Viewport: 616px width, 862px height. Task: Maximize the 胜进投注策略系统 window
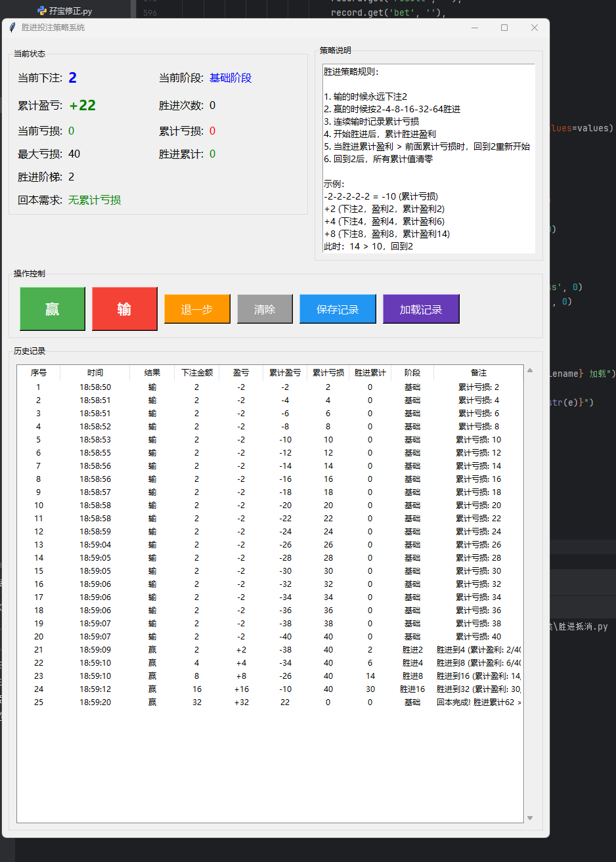pyautogui.click(x=504, y=28)
